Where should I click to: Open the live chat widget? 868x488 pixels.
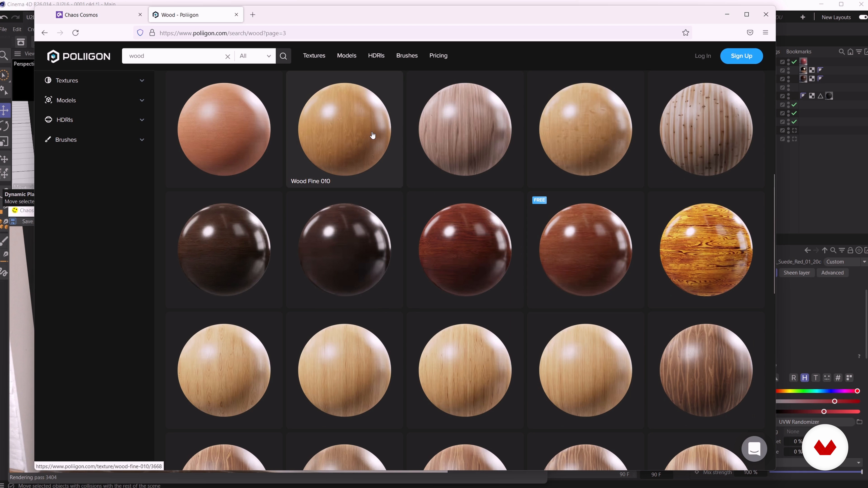click(754, 449)
